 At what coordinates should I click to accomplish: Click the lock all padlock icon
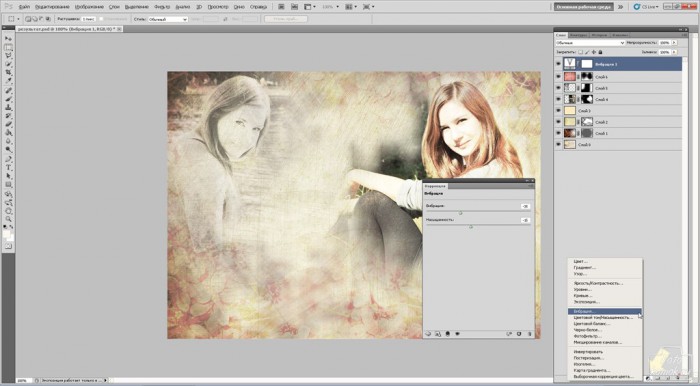click(x=600, y=52)
